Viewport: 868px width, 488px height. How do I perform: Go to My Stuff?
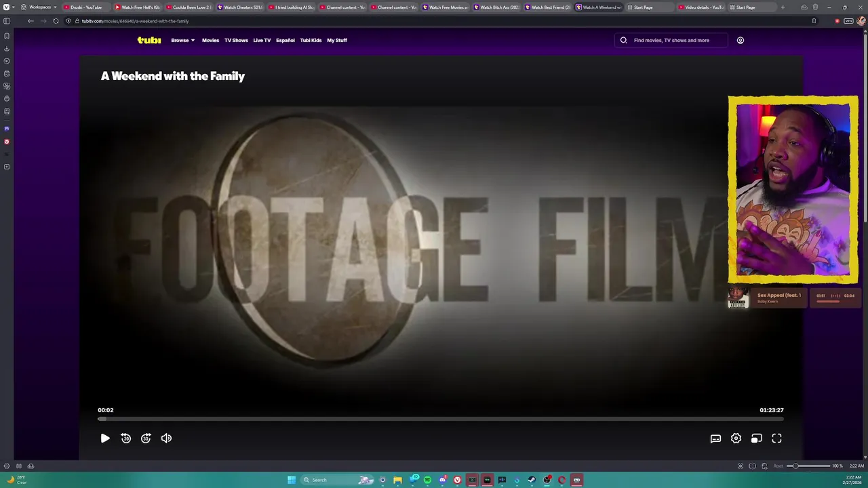(x=337, y=40)
